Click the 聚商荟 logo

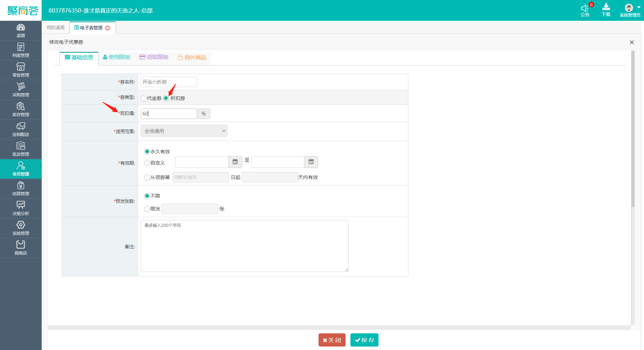tap(23, 11)
